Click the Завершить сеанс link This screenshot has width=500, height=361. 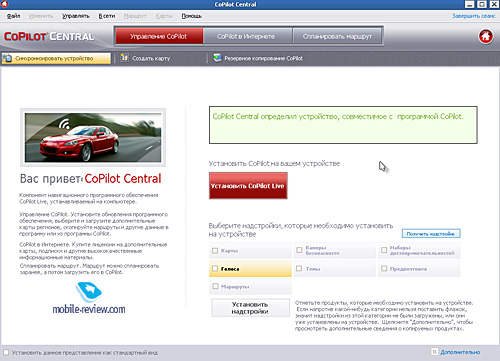pos(473,16)
